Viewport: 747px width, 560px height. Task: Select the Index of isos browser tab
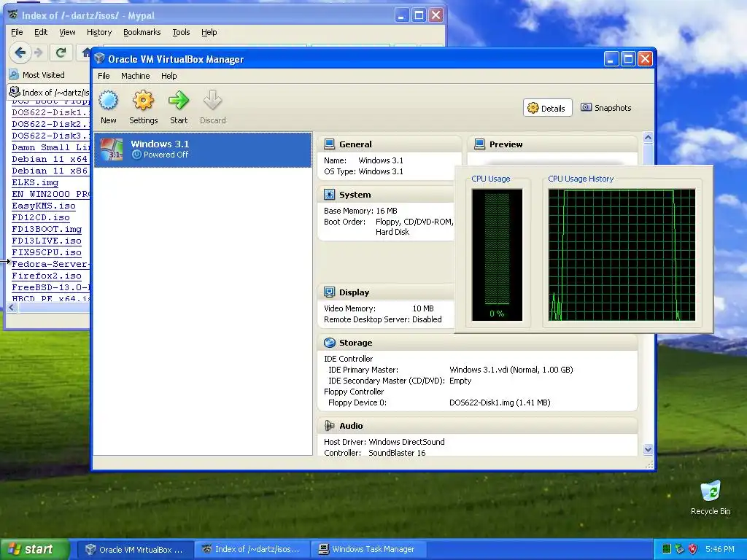(x=49, y=92)
